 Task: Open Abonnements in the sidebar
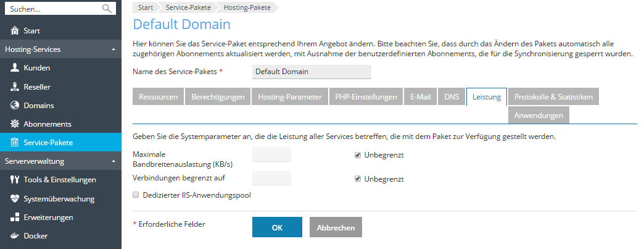tap(61, 124)
